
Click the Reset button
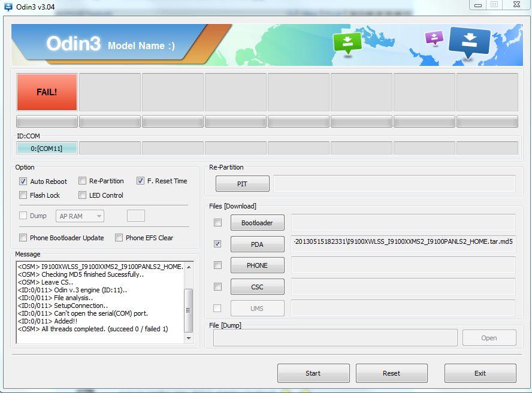pyautogui.click(x=392, y=373)
